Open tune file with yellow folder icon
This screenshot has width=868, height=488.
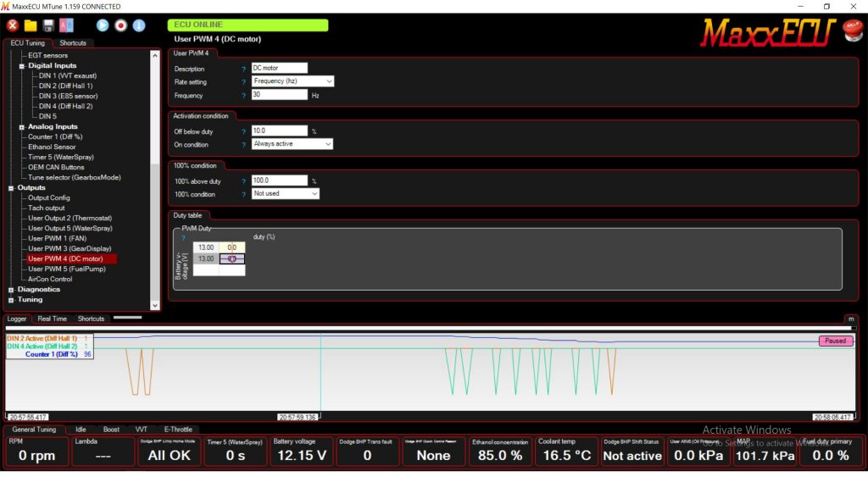coord(31,25)
